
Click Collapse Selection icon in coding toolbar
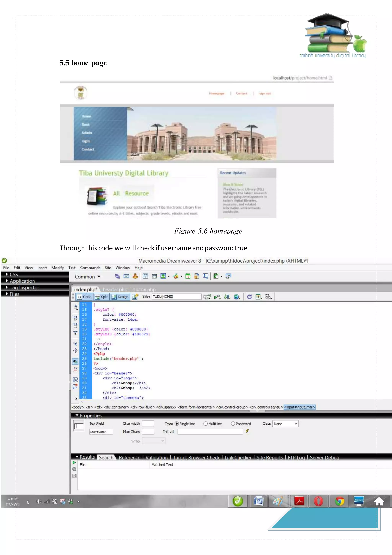[x=75, y=325]
